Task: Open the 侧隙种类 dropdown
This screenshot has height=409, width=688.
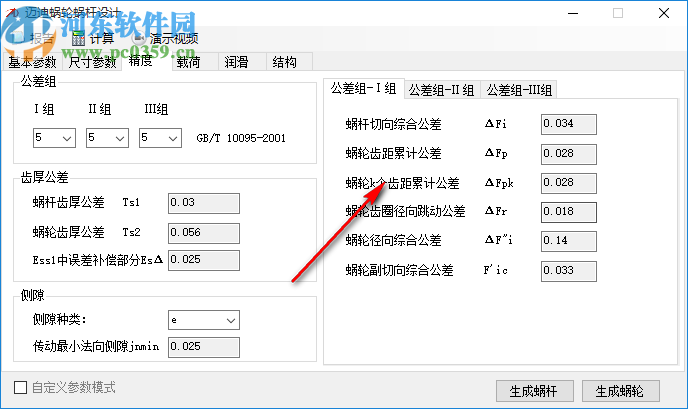Action: coord(204,320)
